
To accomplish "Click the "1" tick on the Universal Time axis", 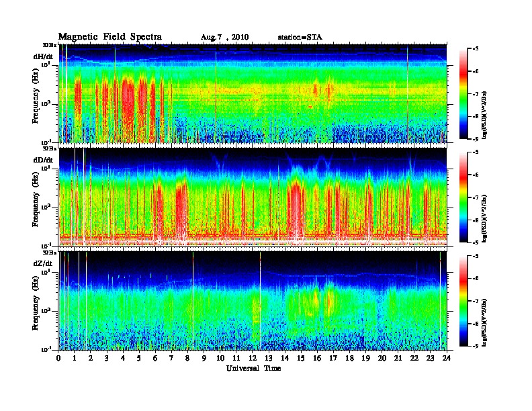I will (75, 359).
